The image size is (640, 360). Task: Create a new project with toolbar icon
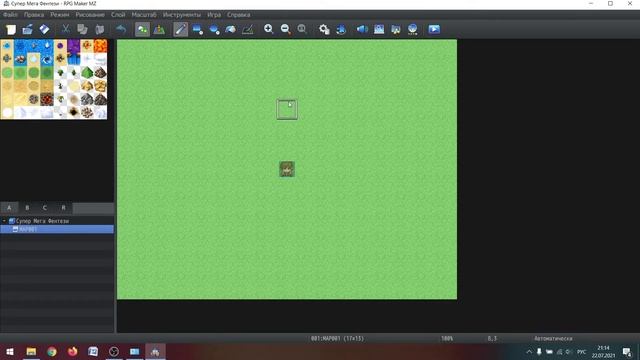(11, 29)
